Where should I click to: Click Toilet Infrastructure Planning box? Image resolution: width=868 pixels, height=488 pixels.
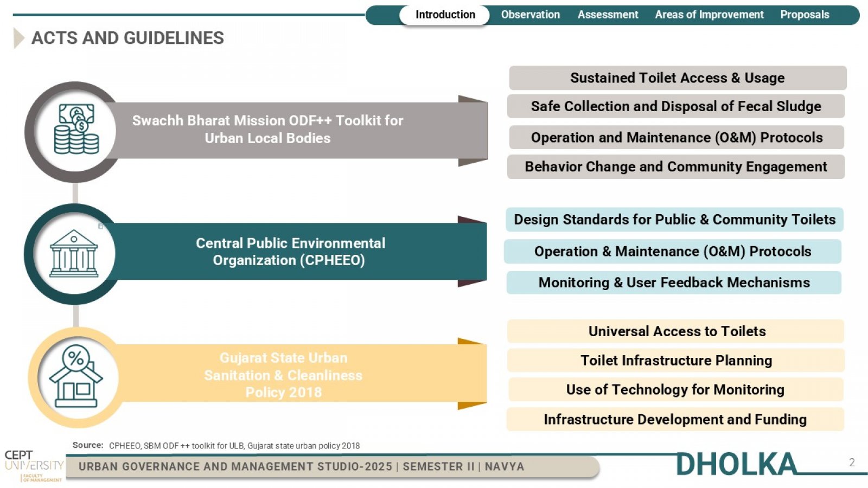676,361
